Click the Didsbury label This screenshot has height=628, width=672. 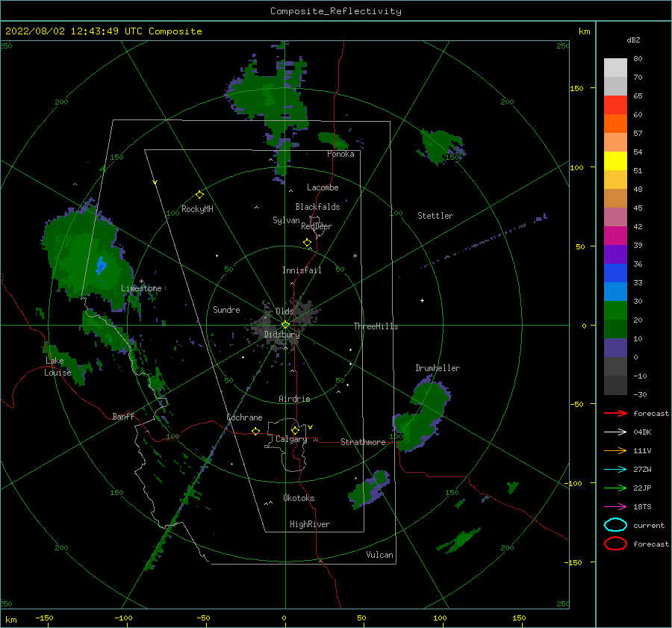(x=281, y=335)
